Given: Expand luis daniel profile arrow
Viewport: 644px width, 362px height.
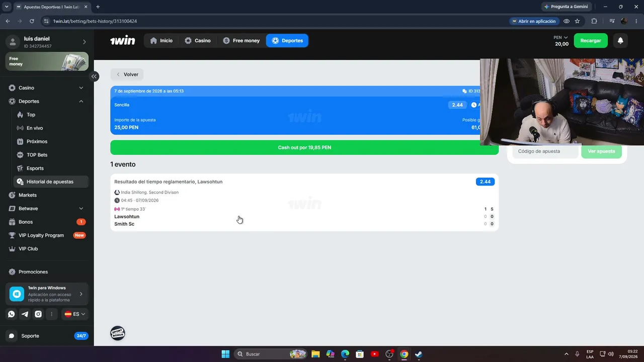Looking at the screenshot, I should [84, 42].
